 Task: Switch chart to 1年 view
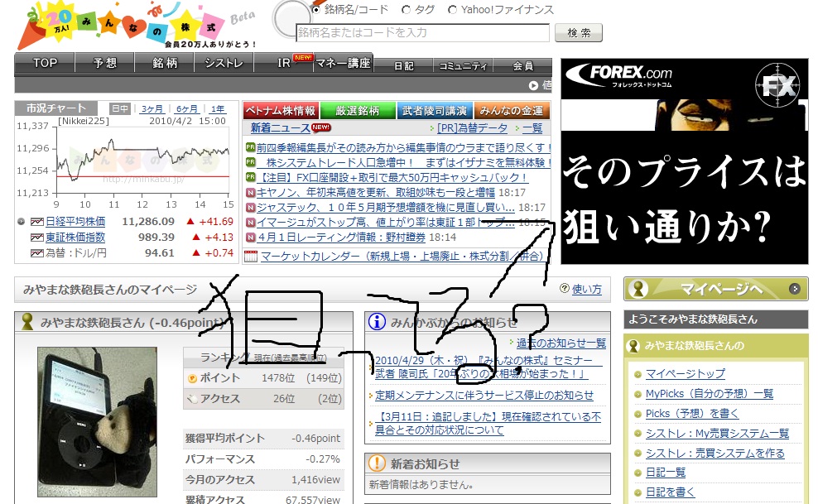pyautogui.click(x=218, y=108)
